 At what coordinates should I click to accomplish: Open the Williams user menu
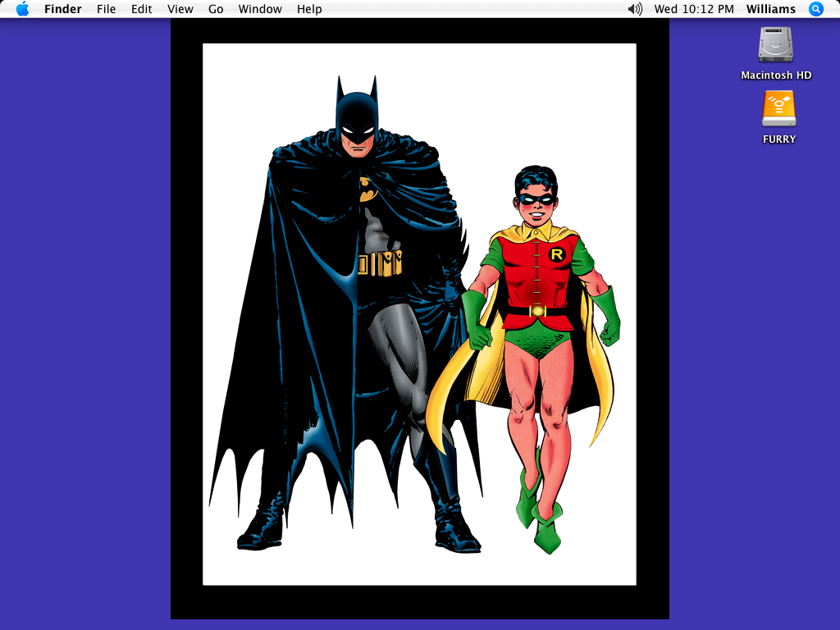(x=771, y=9)
